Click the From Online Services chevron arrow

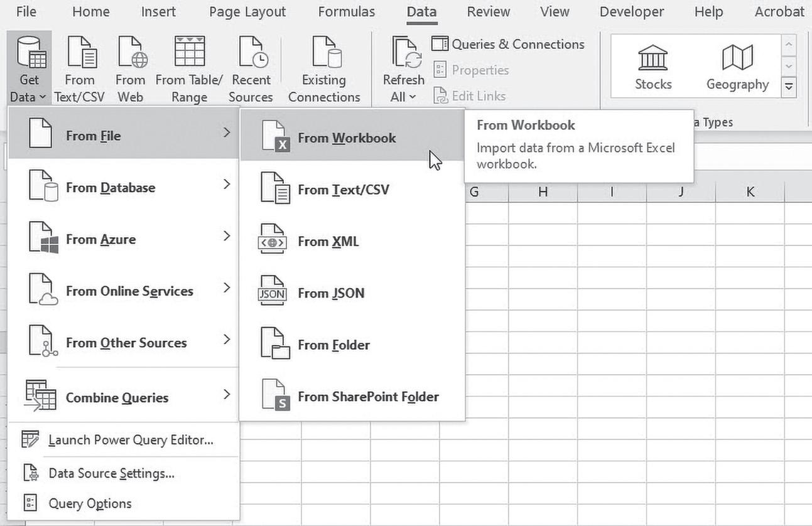click(227, 288)
